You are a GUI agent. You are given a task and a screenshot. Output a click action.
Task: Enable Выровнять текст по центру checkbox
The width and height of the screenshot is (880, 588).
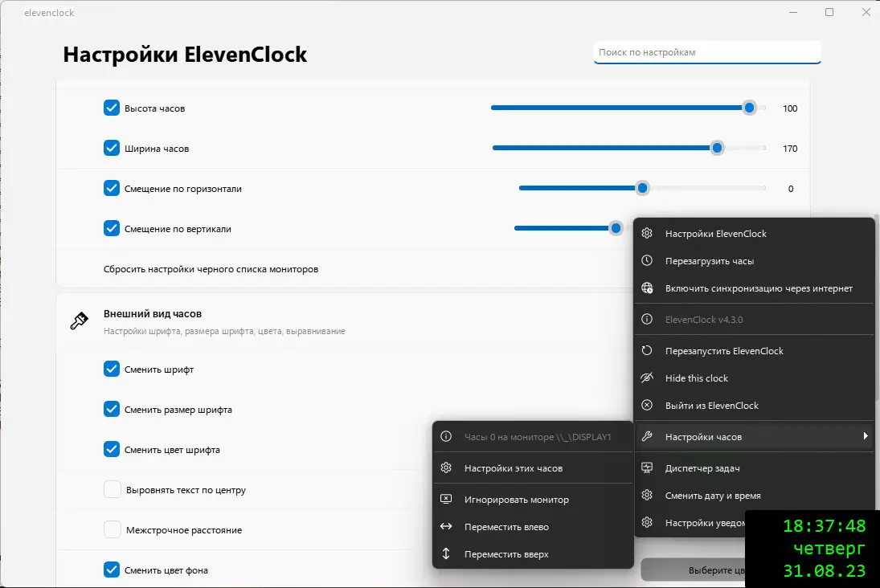click(113, 490)
